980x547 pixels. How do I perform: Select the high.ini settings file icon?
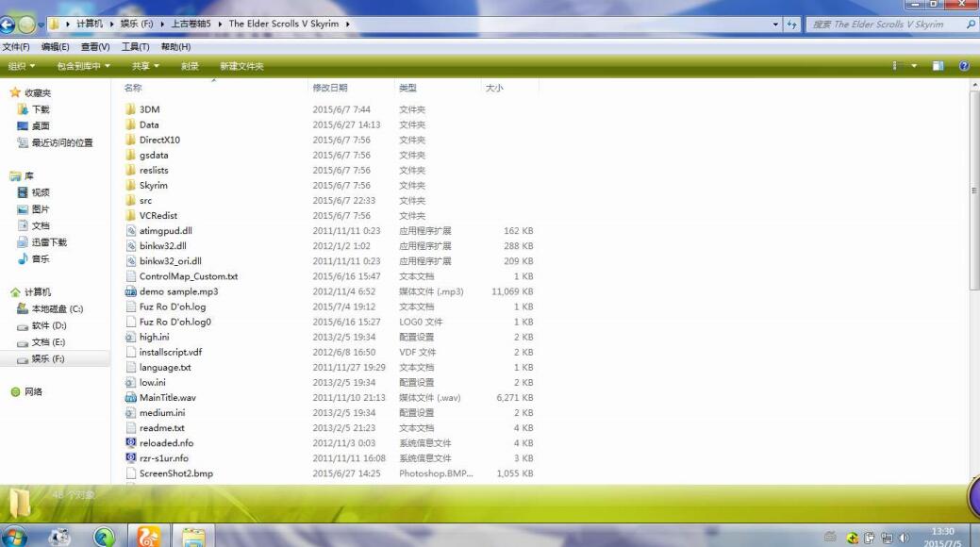click(x=130, y=337)
